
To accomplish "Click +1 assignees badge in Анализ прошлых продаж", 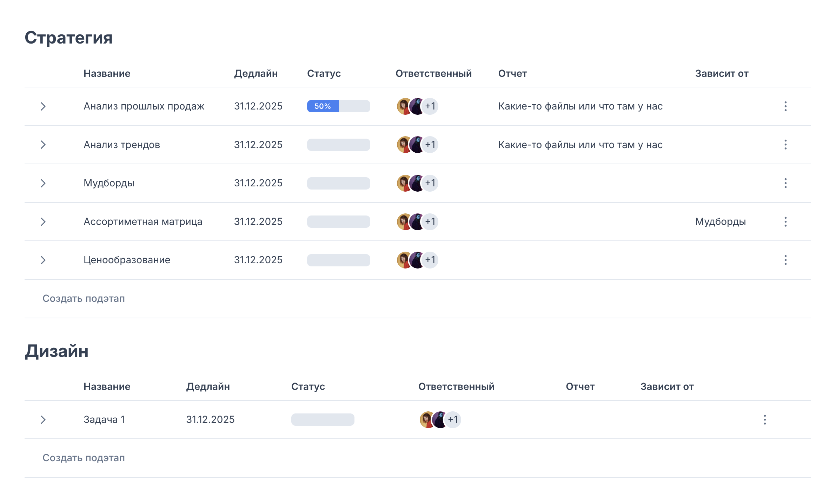I will click(430, 106).
